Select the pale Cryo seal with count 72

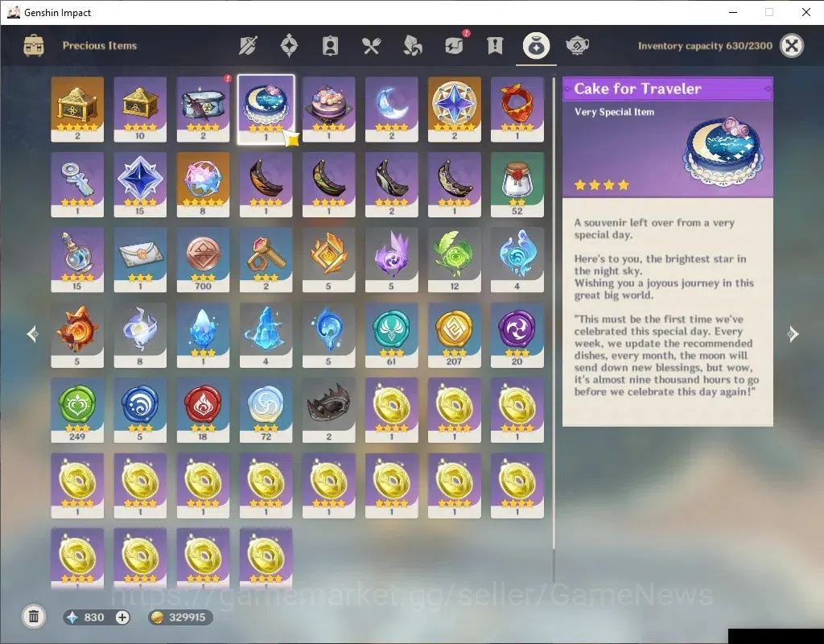(x=266, y=410)
